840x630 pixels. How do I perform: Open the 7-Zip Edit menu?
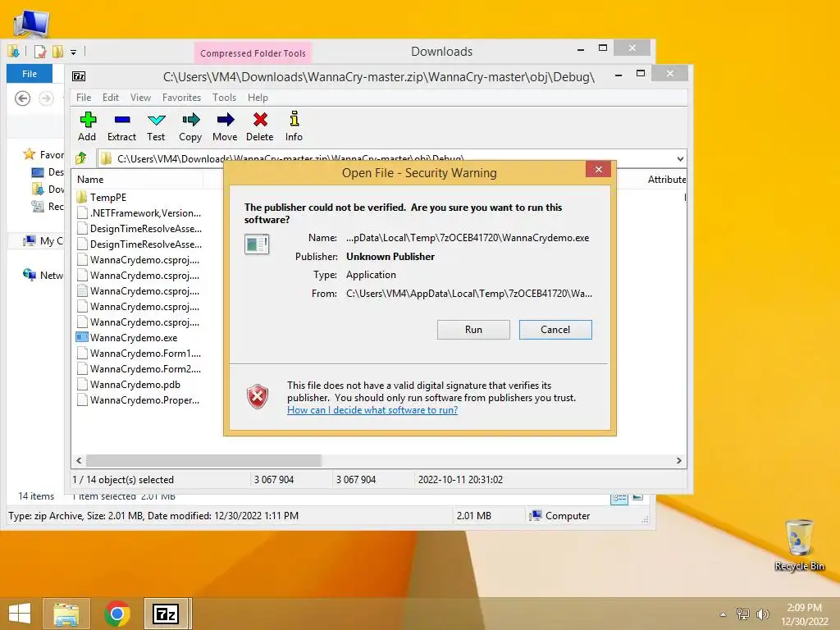pos(111,98)
